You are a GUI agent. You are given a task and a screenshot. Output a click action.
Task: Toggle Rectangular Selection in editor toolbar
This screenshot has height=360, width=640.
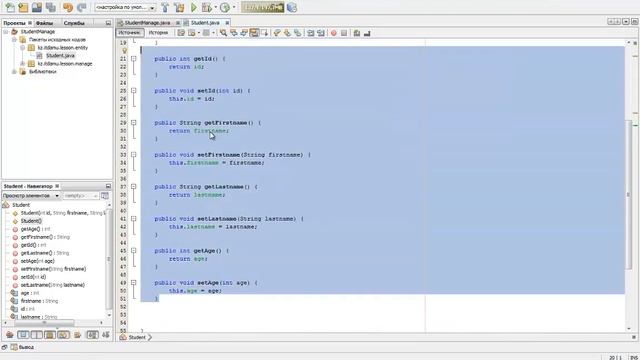point(264,33)
